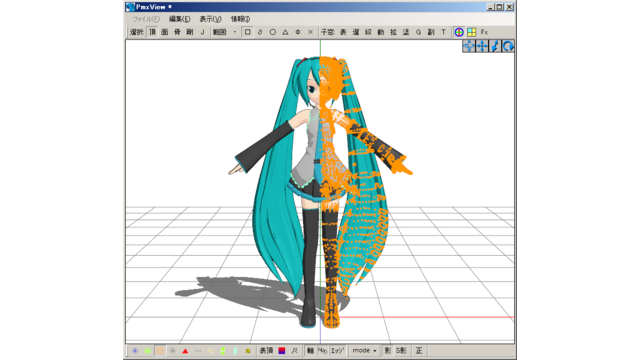The width and height of the screenshot is (640, 360).
Task: Click the X clear-selection icon in toolbar
Action: coord(310,32)
